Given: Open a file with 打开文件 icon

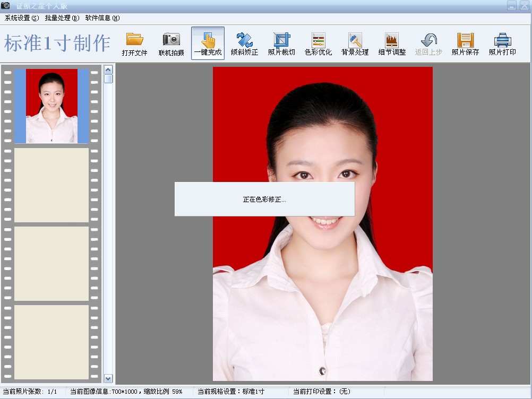Looking at the screenshot, I should (135, 44).
